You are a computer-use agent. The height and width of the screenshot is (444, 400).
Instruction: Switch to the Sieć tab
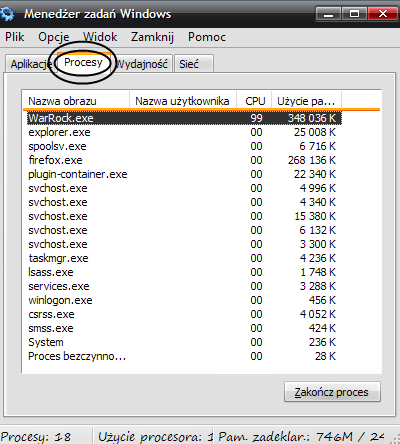[194, 64]
